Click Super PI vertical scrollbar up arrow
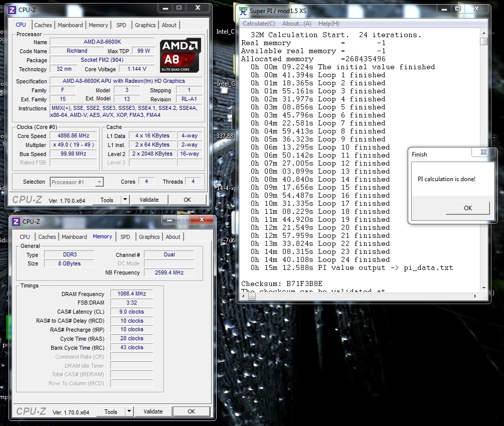 [484, 33]
